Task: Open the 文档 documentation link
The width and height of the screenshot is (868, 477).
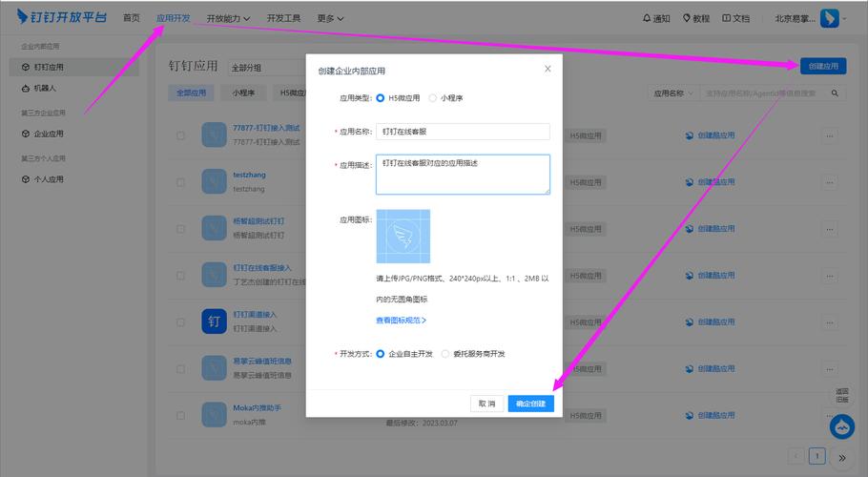Action: coord(735,18)
